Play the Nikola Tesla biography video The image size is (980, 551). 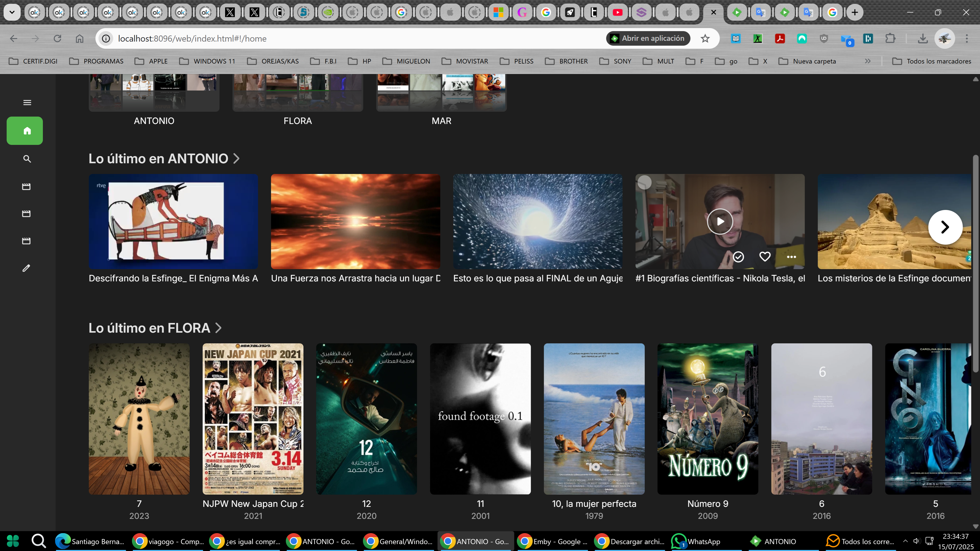point(720,221)
